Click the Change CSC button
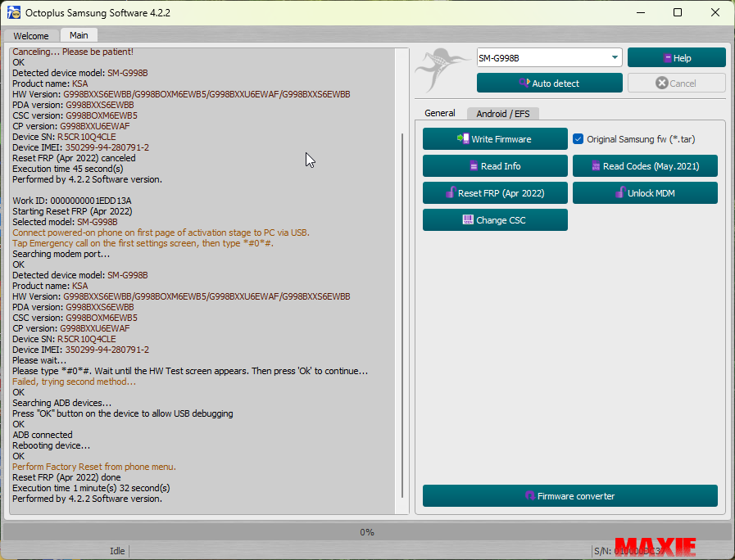 click(495, 220)
